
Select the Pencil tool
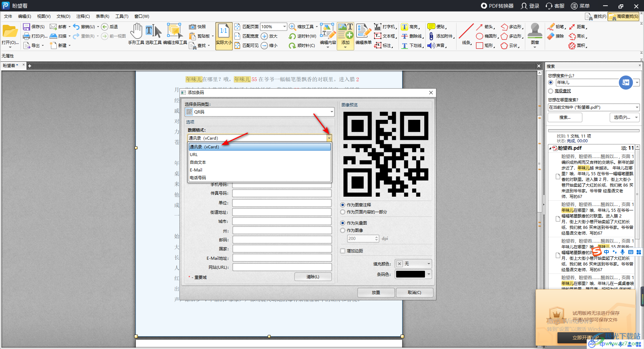coord(556,27)
